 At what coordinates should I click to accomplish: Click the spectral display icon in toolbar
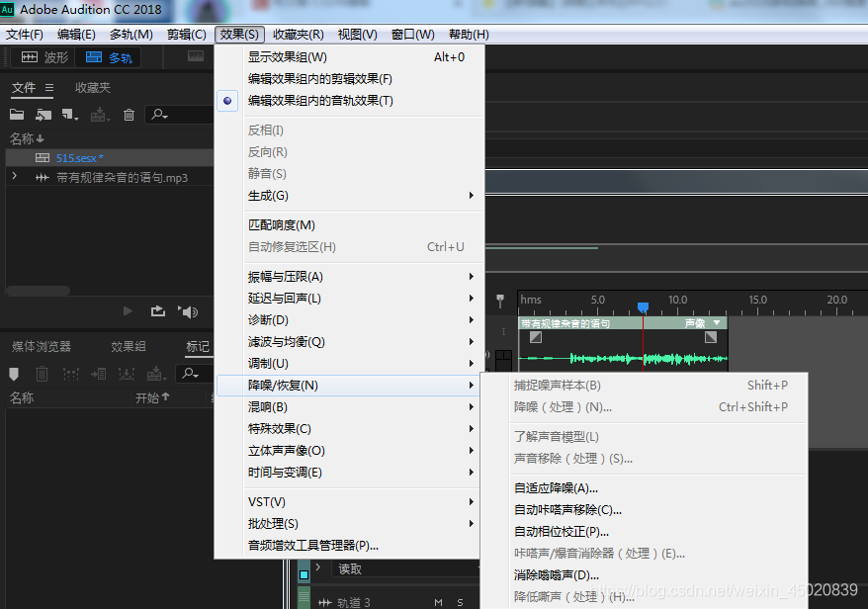click(196, 56)
